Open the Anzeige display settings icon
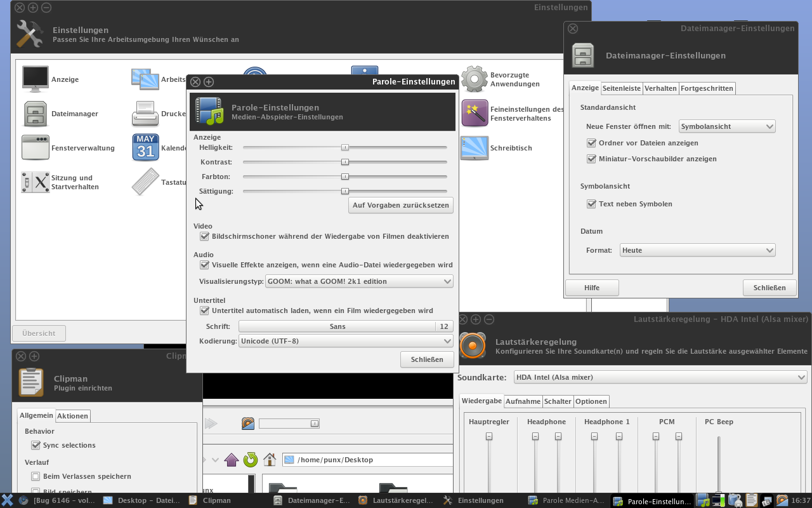 36,79
